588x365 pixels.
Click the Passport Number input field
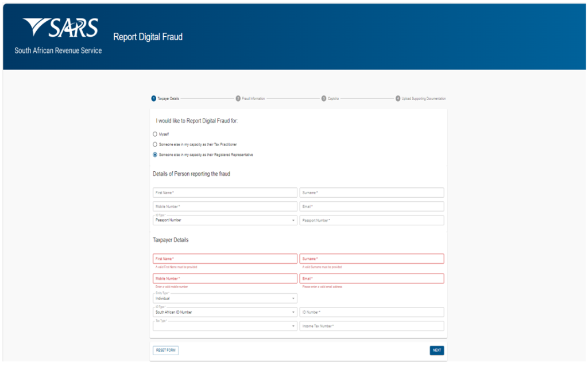click(372, 220)
